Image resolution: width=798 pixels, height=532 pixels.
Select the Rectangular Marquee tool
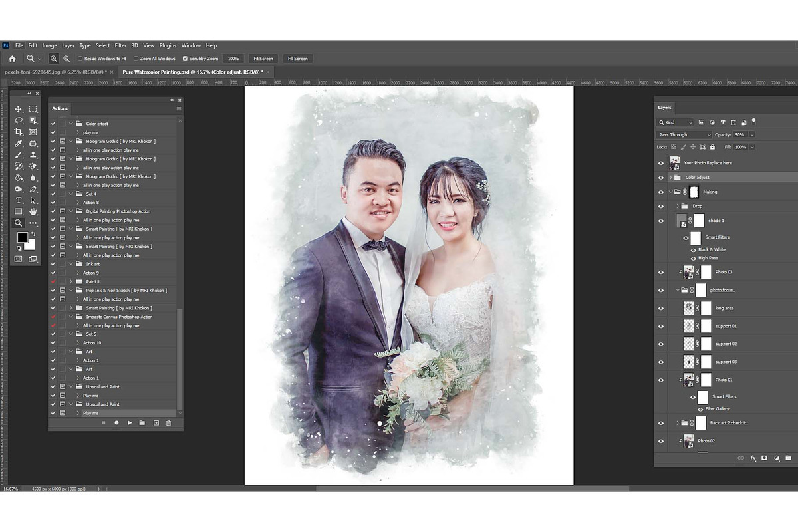pos(33,109)
